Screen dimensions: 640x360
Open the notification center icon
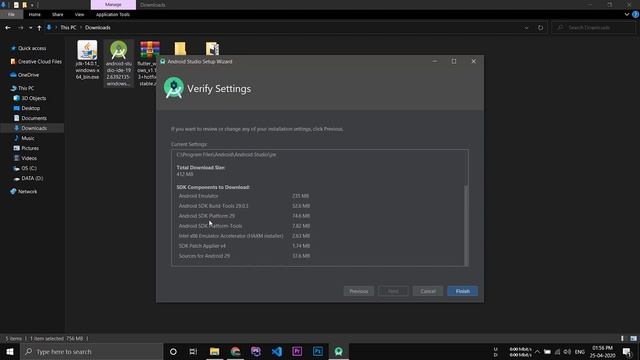(627, 351)
